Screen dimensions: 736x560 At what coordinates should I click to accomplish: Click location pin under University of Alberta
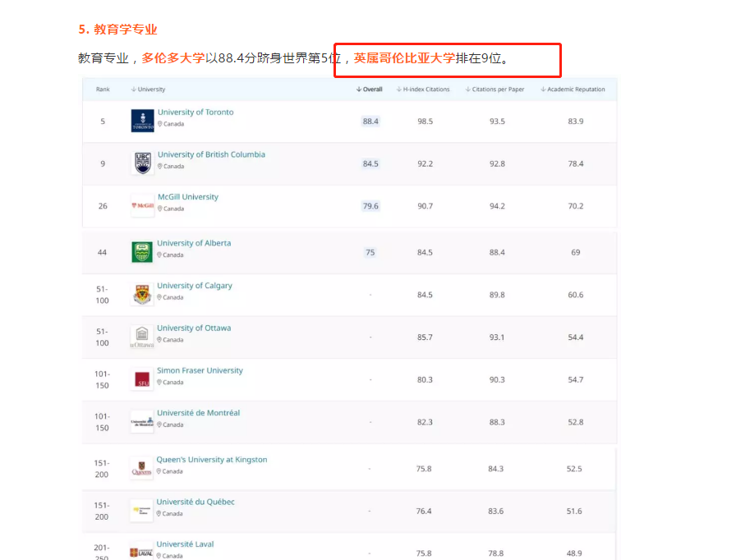pyautogui.click(x=159, y=255)
